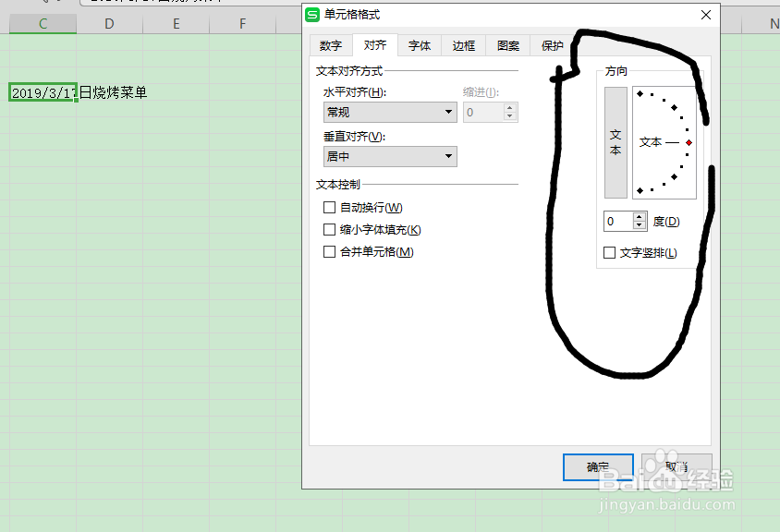Switch to the 保护 tab
780x532 pixels.
pos(552,46)
